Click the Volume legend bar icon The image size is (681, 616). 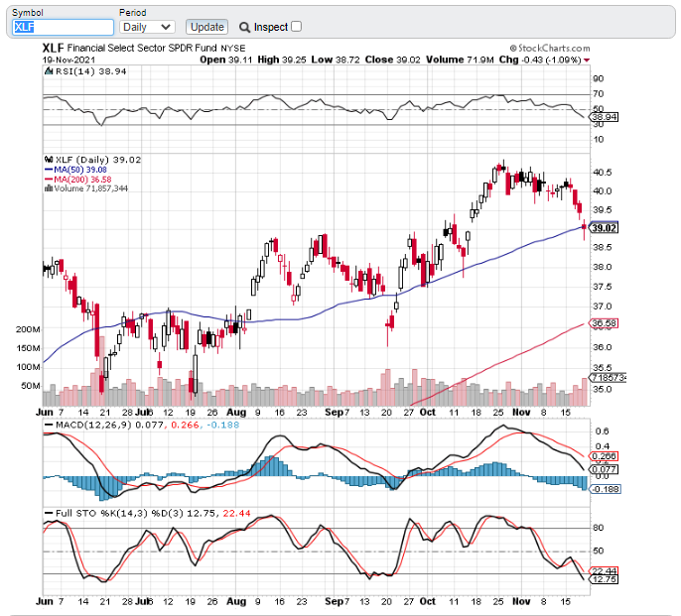(x=49, y=187)
